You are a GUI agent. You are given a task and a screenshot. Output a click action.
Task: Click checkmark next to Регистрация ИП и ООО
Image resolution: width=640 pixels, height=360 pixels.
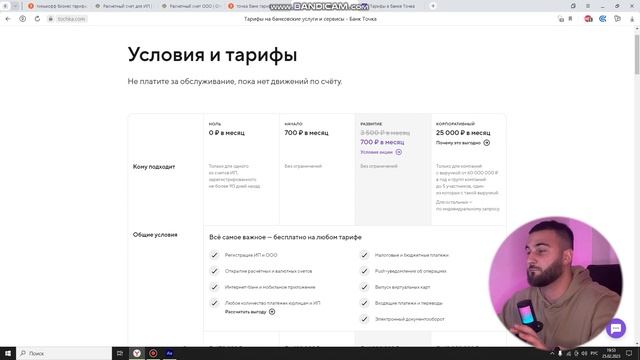tap(214, 255)
